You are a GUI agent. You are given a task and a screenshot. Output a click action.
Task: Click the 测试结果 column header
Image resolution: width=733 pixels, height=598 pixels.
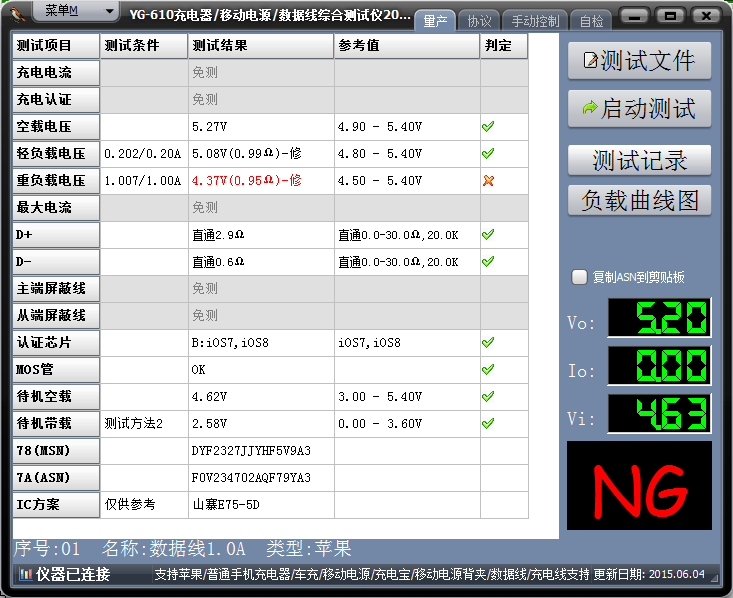[x=261, y=46]
